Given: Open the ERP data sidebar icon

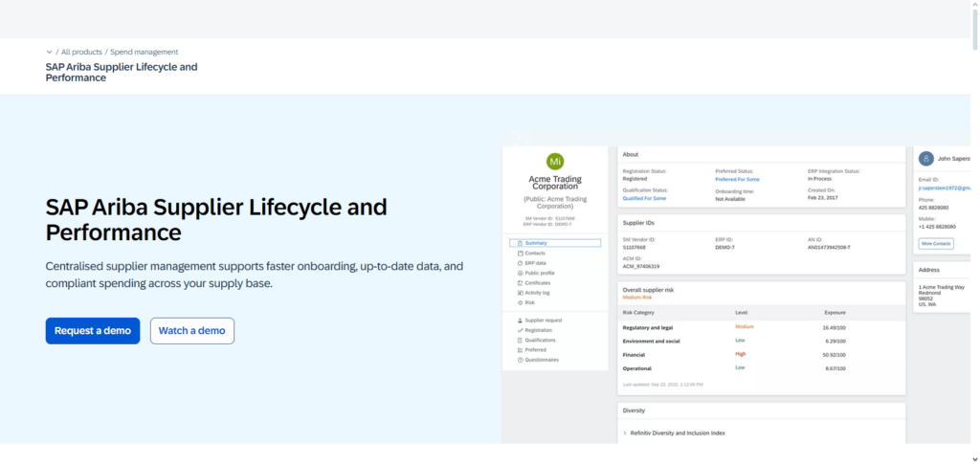Looking at the screenshot, I should tap(520, 263).
